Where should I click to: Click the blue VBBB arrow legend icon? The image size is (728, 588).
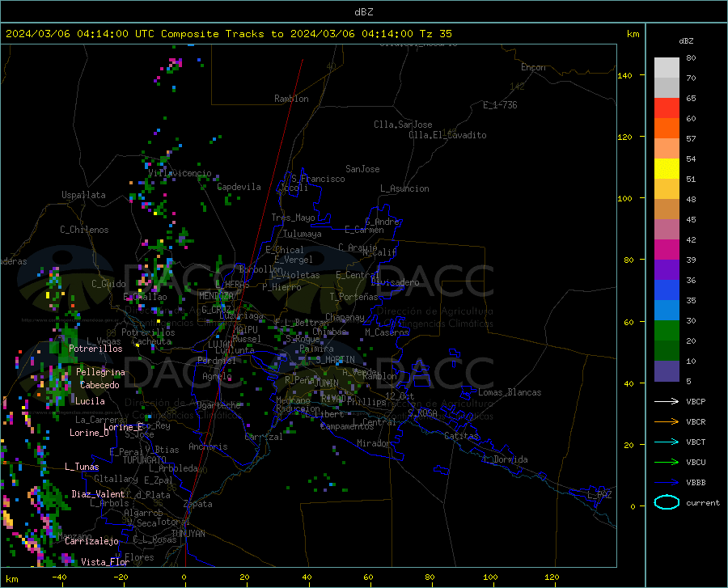(667, 483)
